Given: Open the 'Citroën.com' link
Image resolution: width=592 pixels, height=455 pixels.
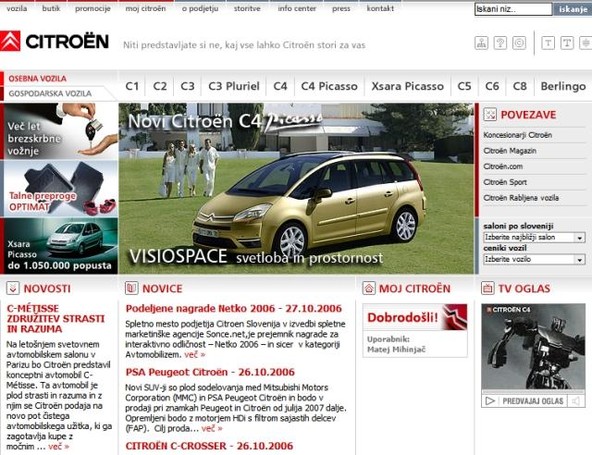Looking at the screenshot, I should point(503,167).
